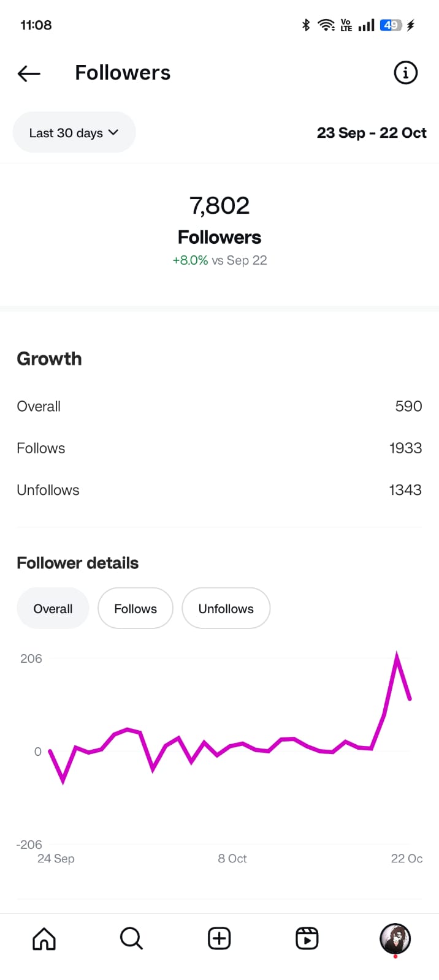The height and width of the screenshot is (980, 439).
Task: Tap the Wi-Fi status icon
Action: point(326,25)
